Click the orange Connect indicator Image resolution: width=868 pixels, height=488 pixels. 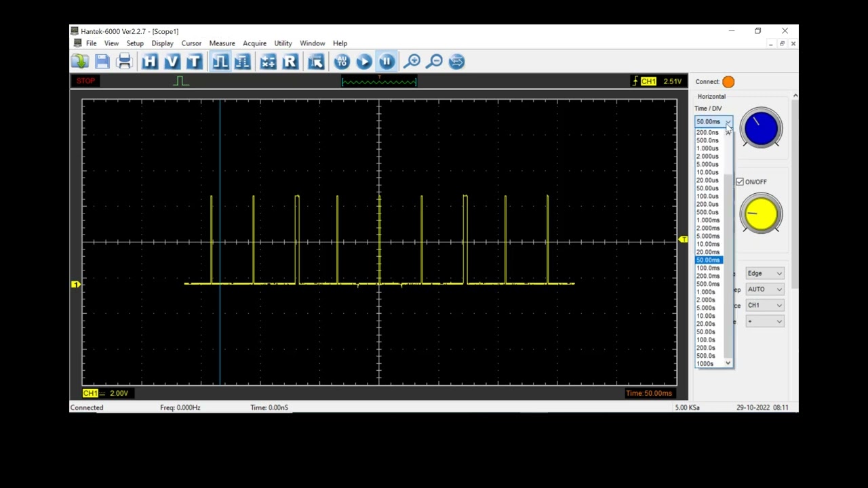[x=728, y=82]
